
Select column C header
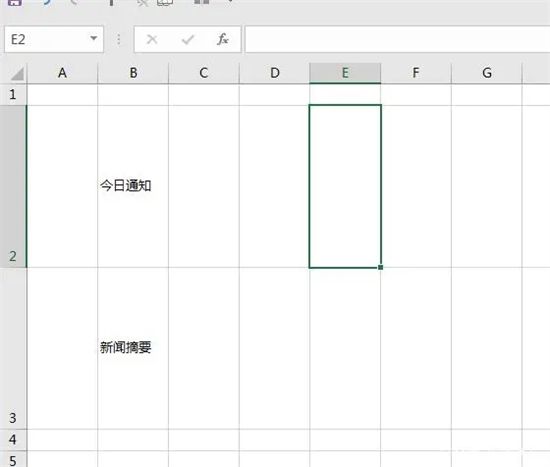tap(204, 73)
